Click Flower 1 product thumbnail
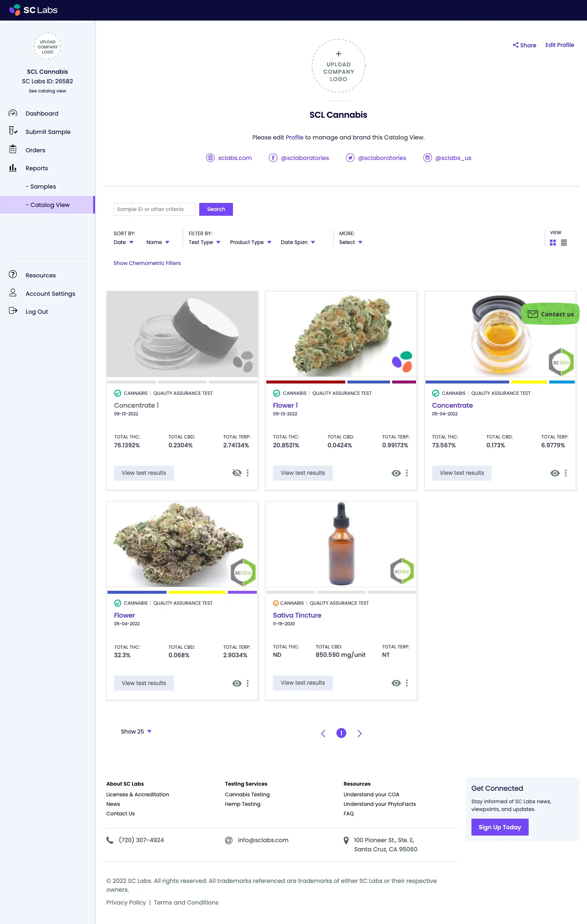The image size is (587, 924). pyautogui.click(x=341, y=334)
